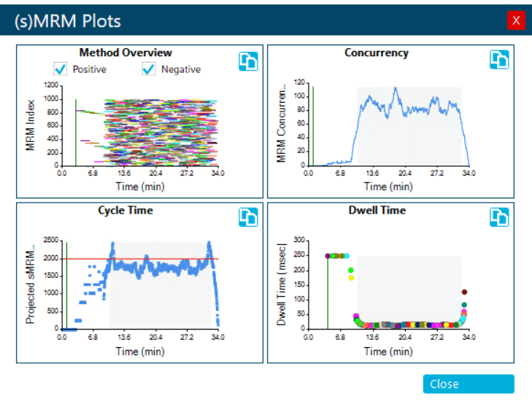Click the green marker line in Method Overview

pyautogui.click(x=76, y=131)
